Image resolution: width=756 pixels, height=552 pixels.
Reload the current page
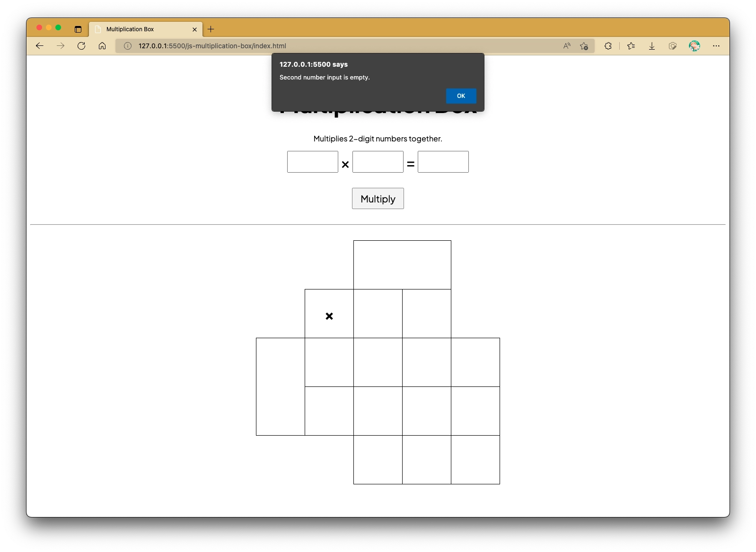(x=81, y=46)
